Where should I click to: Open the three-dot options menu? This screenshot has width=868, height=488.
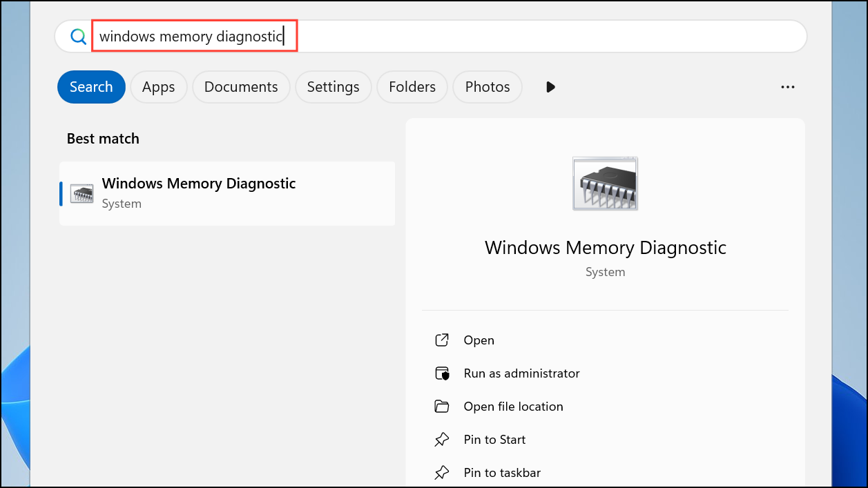(788, 87)
